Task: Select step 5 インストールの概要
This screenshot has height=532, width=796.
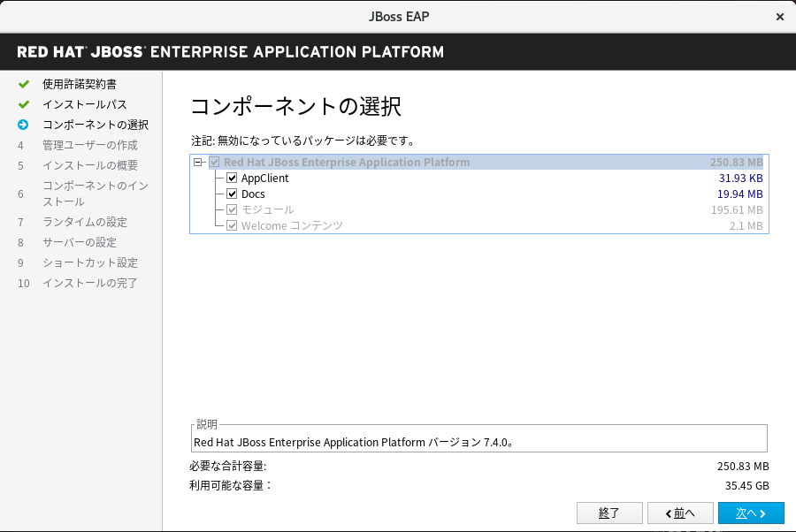Action: coord(90,165)
